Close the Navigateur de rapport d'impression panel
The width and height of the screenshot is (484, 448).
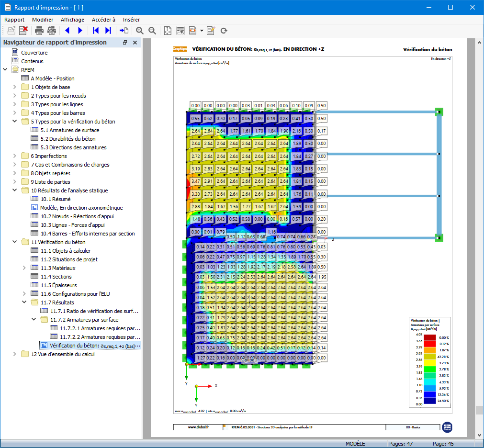[135, 43]
